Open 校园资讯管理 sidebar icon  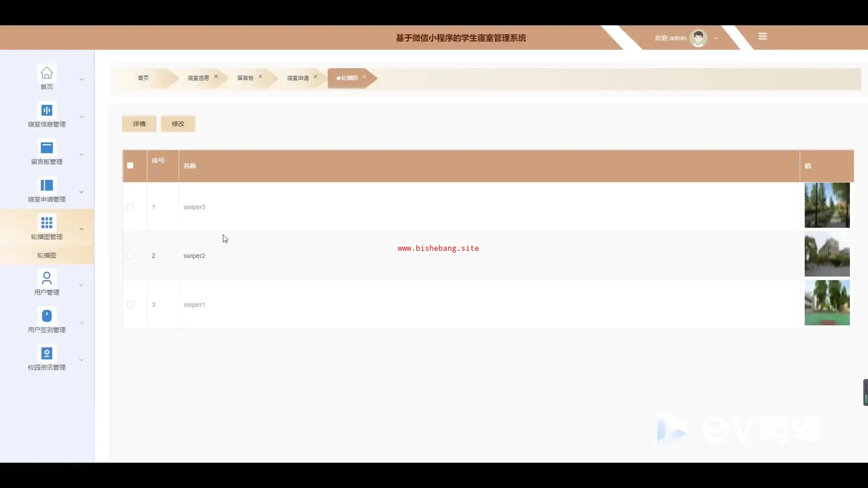[x=47, y=353]
